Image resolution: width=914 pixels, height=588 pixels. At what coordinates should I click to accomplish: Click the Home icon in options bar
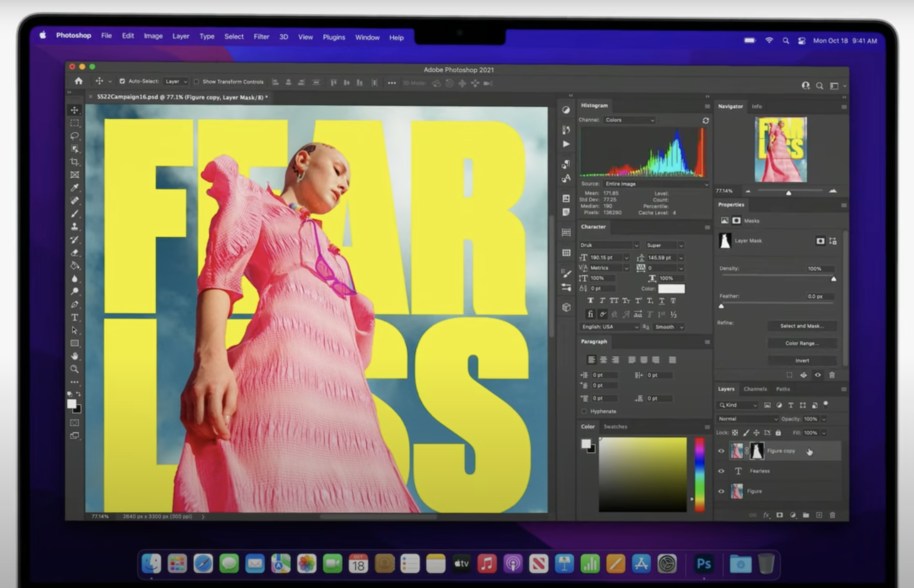[79, 81]
